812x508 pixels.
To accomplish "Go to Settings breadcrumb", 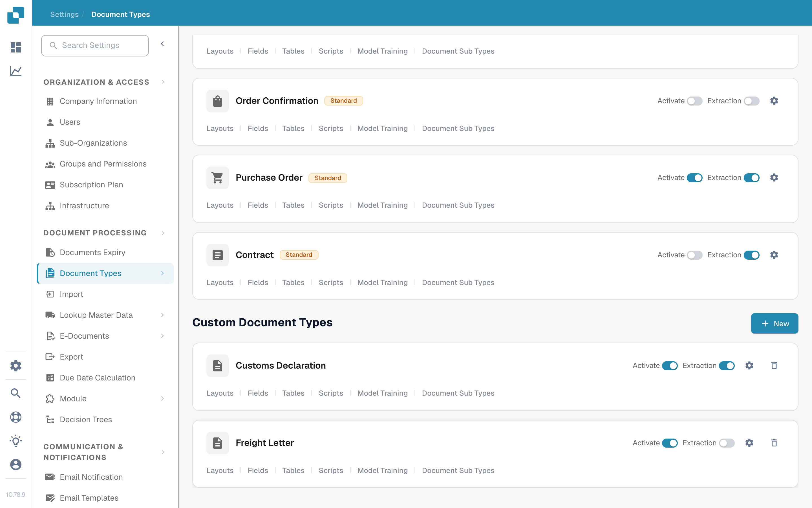I will tap(64, 14).
